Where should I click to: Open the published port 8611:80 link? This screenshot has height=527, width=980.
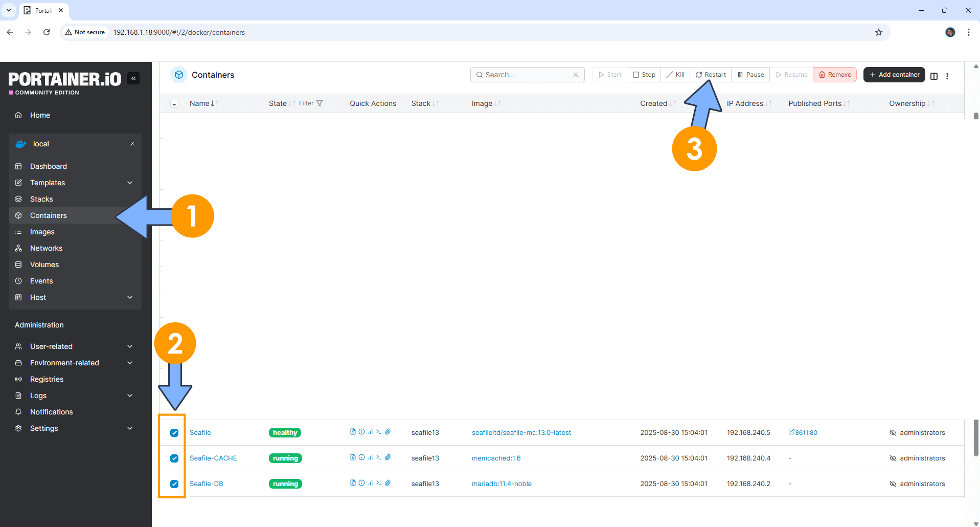[x=803, y=432]
